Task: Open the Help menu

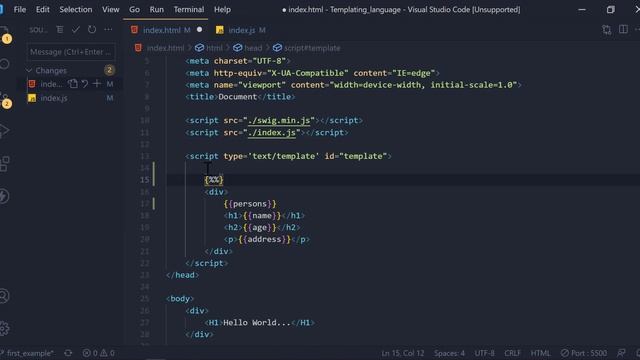Action: (x=222, y=9)
